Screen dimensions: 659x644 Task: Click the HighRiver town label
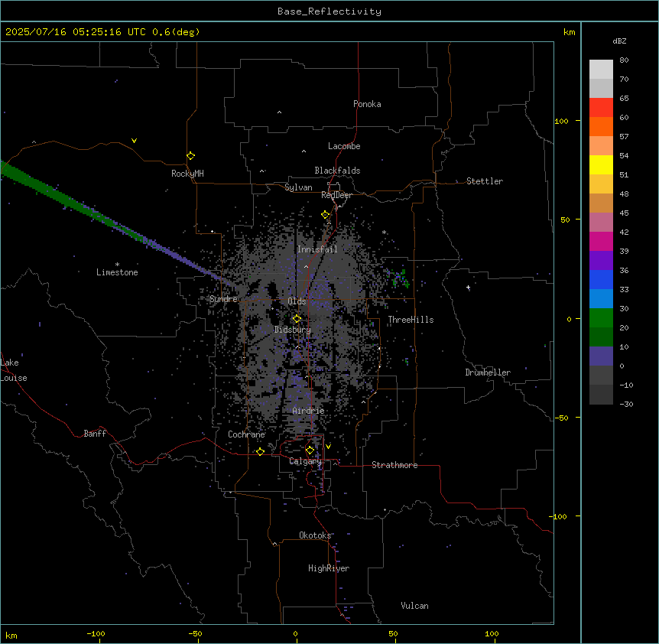[329, 568]
